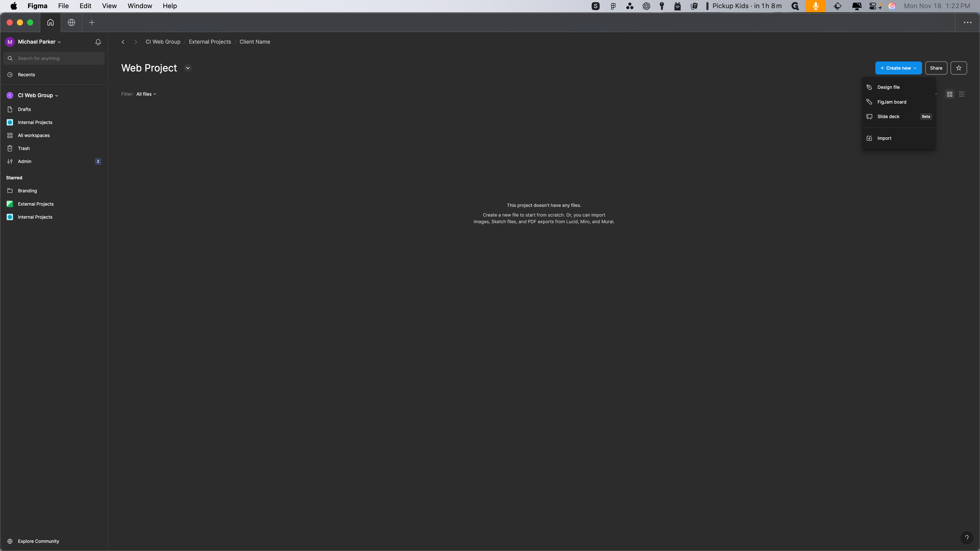Choose Design file from Create menu

click(888, 87)
